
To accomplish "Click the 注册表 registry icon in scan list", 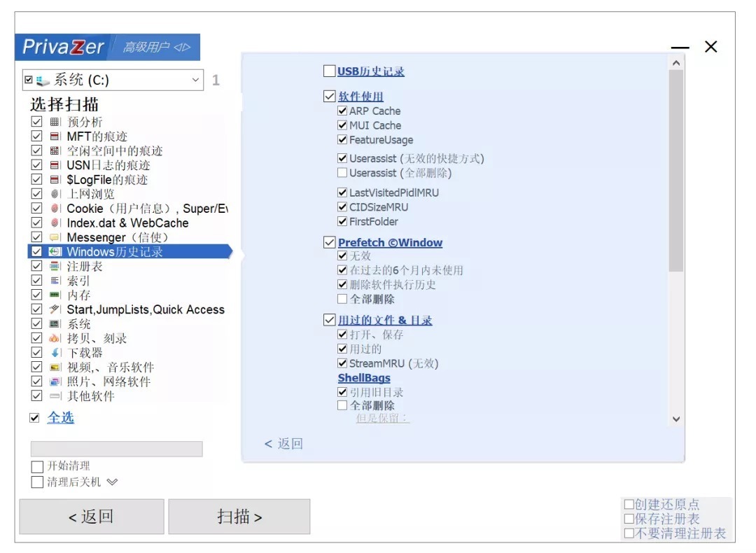I will point(55,266).
